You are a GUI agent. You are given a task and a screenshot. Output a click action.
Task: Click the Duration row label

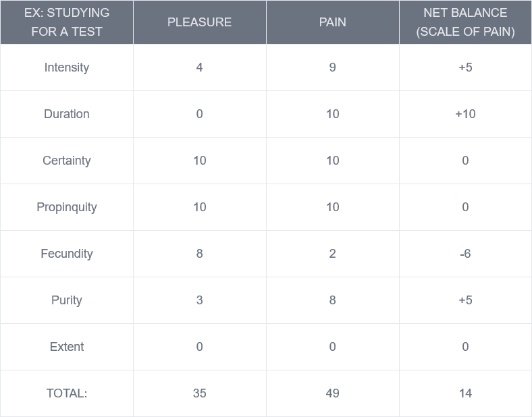tap(66, 114)
